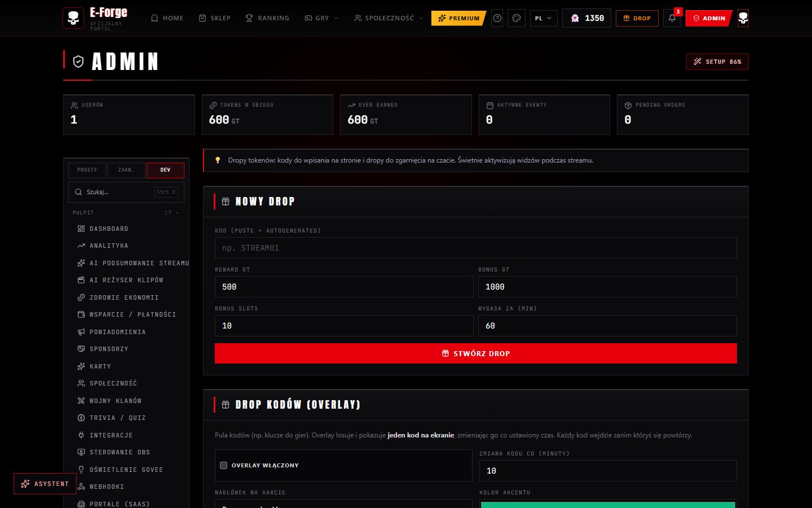Click the Integracje plug icon
The image size is (812, 508).
(81, 435)
